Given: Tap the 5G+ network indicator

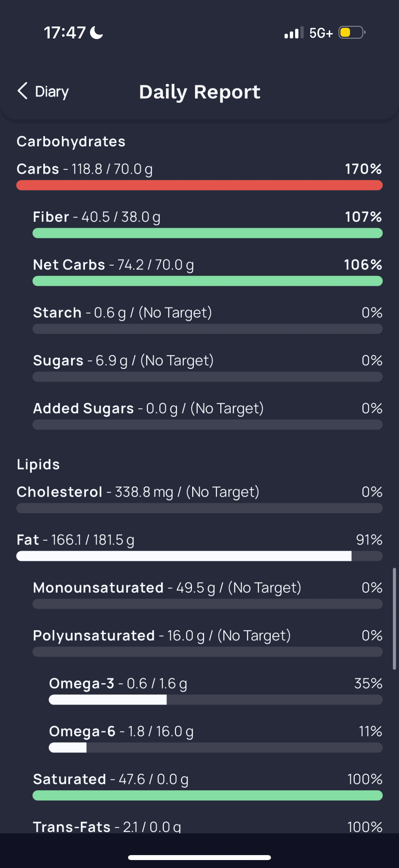Looking at the screenshot, I should [321, 33].
